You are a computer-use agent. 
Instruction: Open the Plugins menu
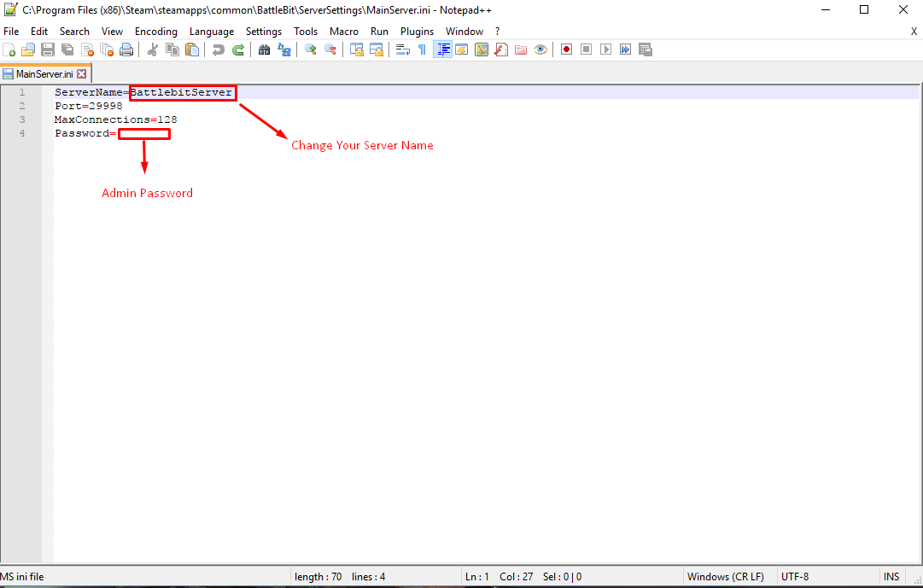417,32
